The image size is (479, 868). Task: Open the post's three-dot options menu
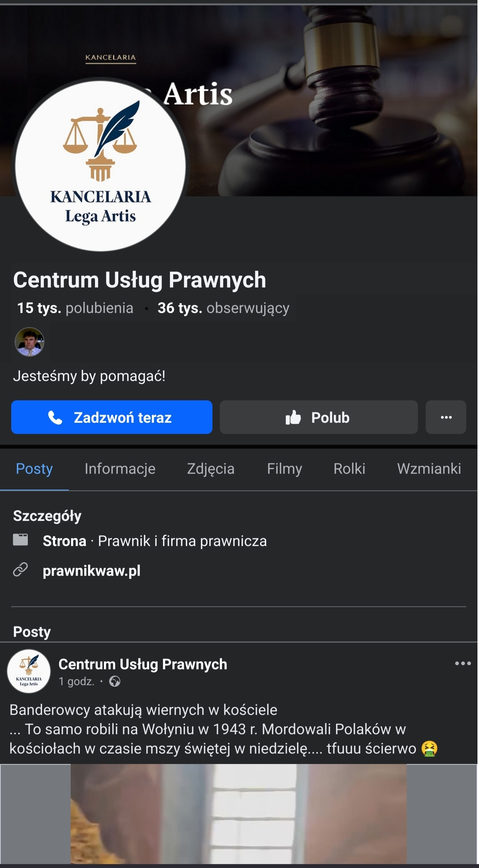[462, 664]
